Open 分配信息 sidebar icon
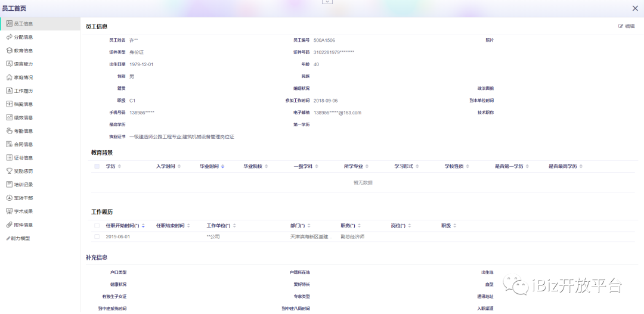This screenshot has height=314, width=644. (x=10, y=37)
